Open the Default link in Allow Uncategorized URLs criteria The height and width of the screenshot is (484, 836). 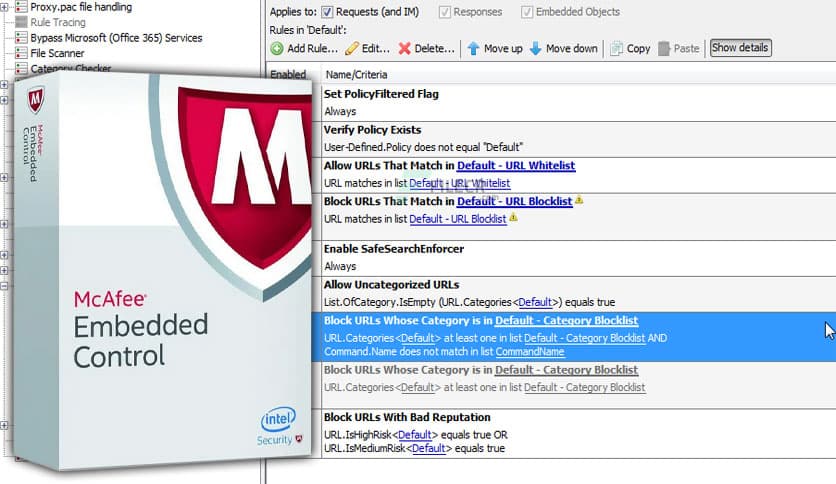click(x=535, y=302)
